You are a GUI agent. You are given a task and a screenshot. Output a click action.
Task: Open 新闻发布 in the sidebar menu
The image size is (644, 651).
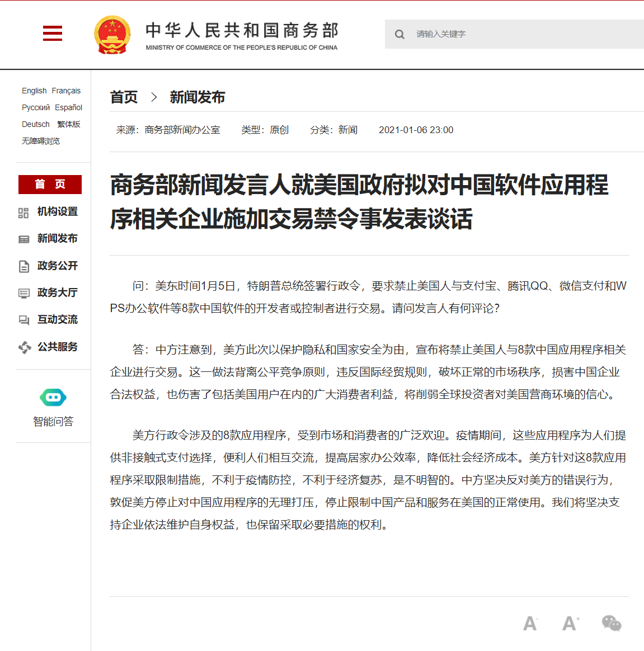[x=57, y=239]
